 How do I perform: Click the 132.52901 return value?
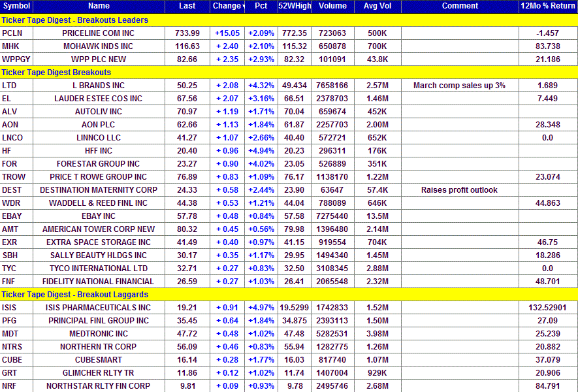[x=548, y=308]
